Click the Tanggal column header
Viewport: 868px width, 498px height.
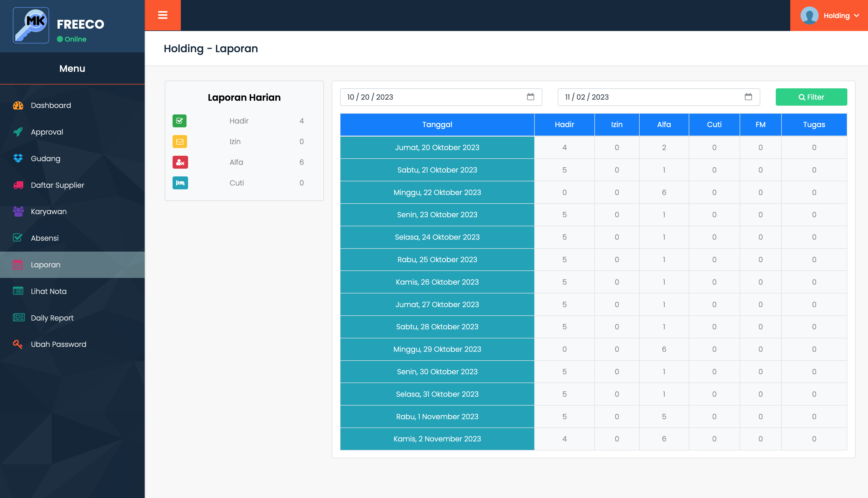click(437, 125)
